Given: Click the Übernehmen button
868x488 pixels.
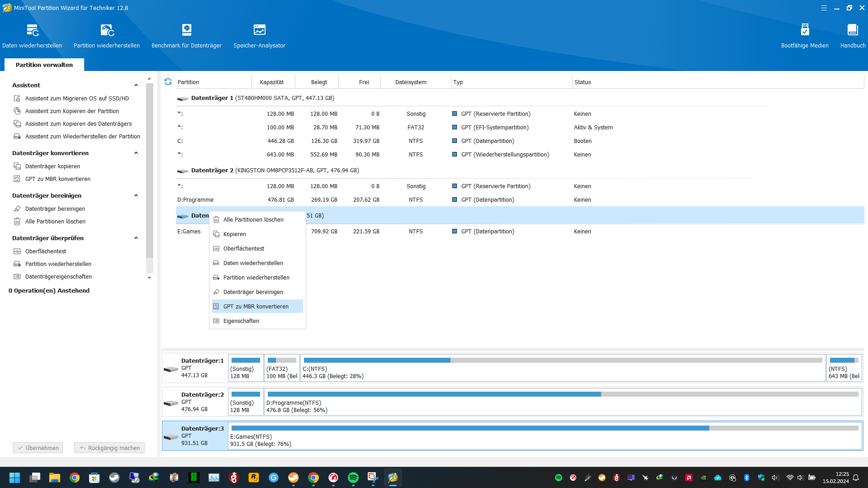Looking at the screenshot, I should [x=38, y=448].
